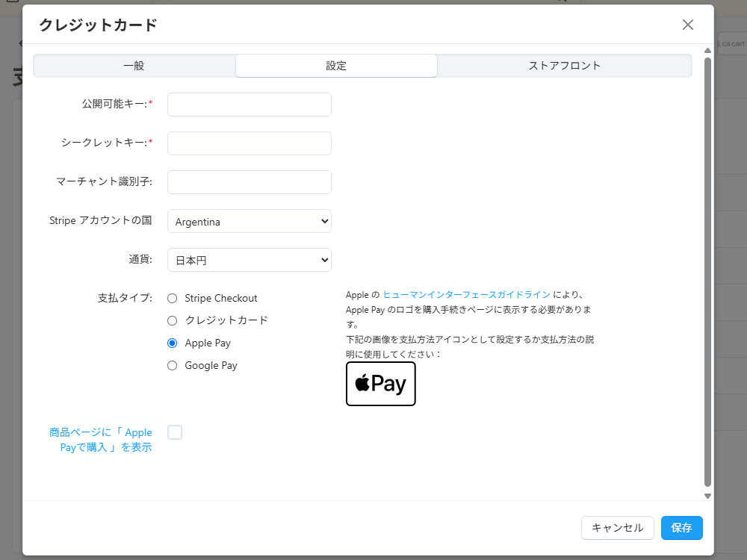The image size is (747, 560).
Task: Click scrollbar down arrow in dialog
Action: tap(707, 496)
